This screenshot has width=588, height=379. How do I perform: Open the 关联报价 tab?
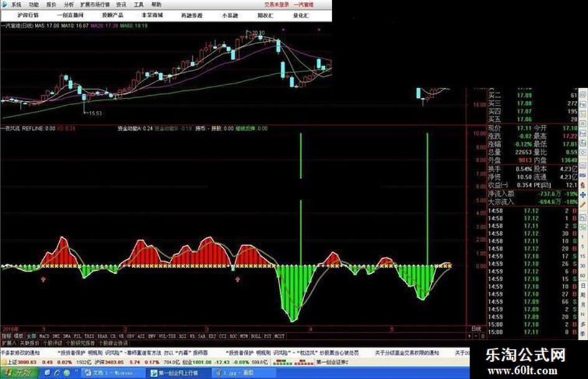pyautogui.click(x=29, y=343)
